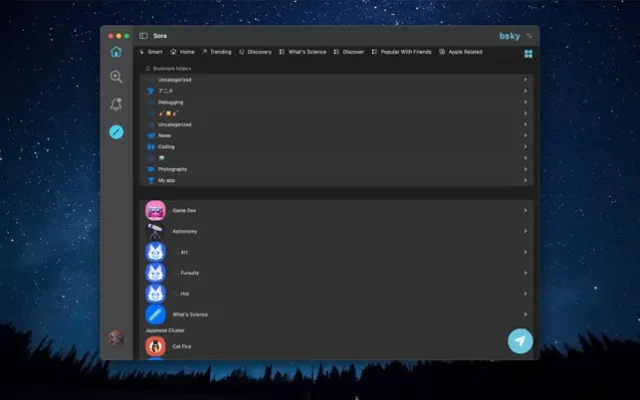Viewport: 640px width, 400px height.
Task: Click the cat avatar beside Art
Action: [156, 252]
